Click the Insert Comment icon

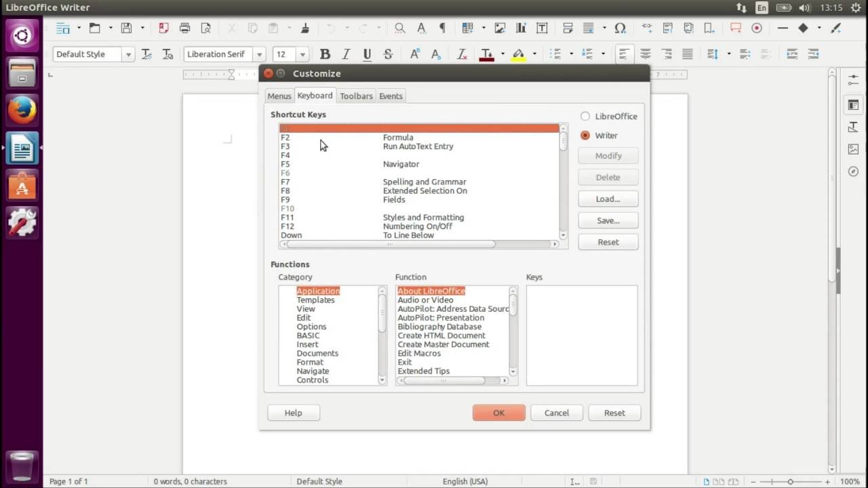(736, 28)
